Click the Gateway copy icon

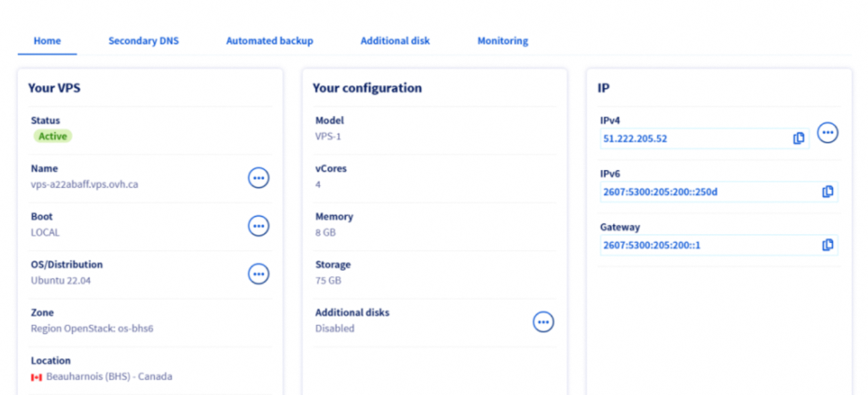[828, 245]
